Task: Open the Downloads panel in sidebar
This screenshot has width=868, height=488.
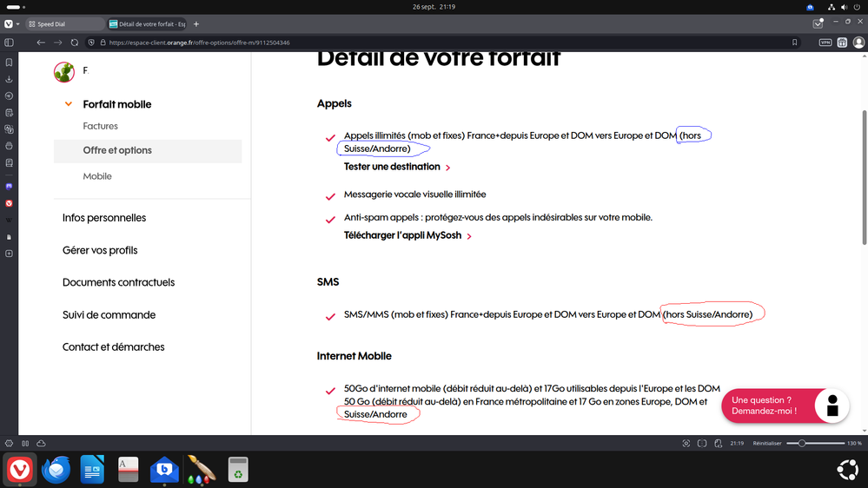Action: click(x=9, y=79)
